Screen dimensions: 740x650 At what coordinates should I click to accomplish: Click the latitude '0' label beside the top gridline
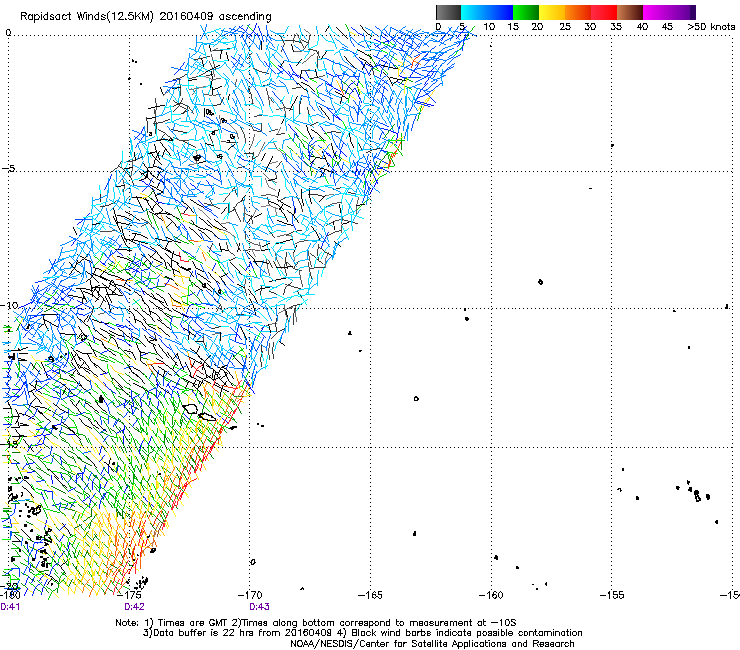(x=8, y=33)
